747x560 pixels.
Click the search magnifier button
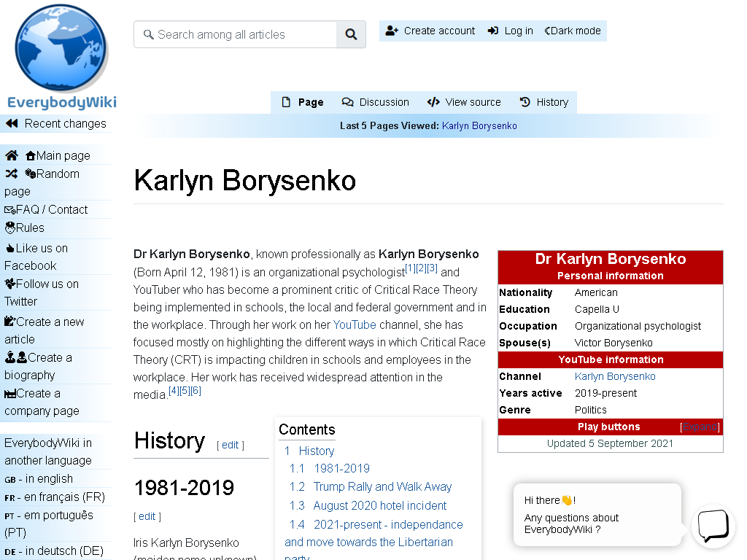(x=351, y=34)
